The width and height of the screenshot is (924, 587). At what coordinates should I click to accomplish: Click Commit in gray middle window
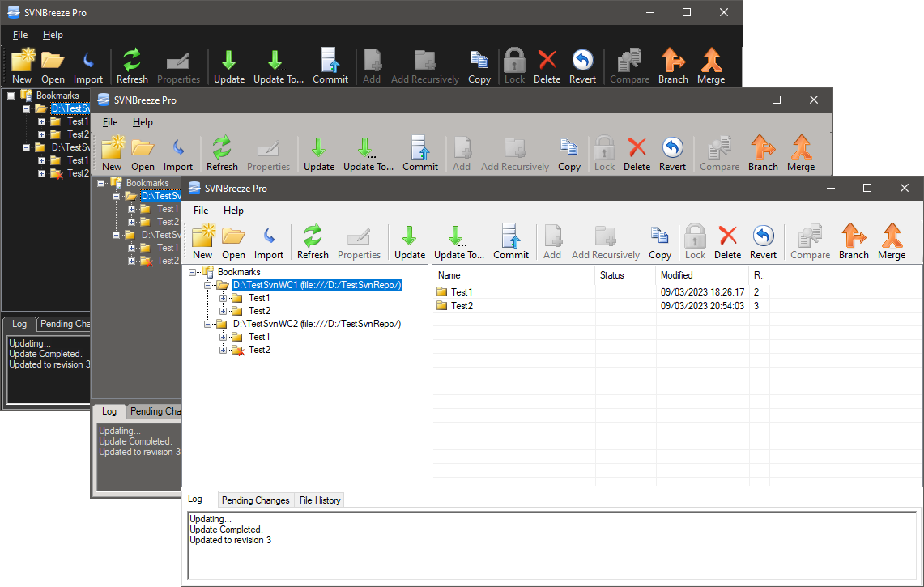coord(420,155)
